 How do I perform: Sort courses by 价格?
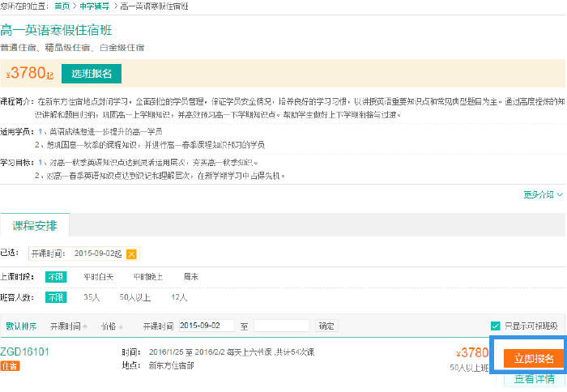[111, 326]
